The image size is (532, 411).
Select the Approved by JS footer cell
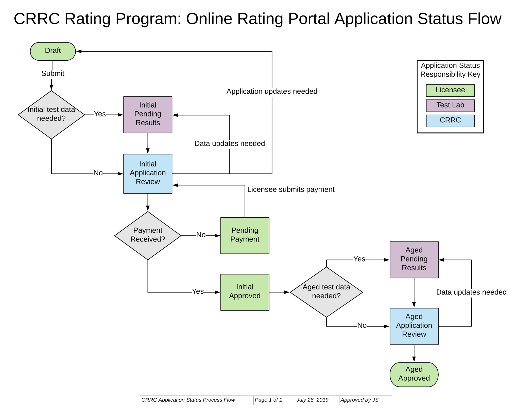(360, 400)
